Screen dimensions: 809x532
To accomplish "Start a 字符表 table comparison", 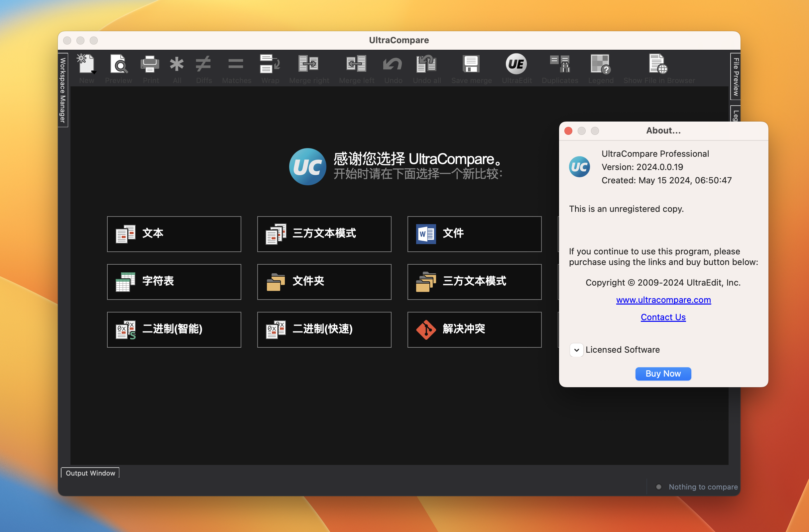I will coord(174,282).
